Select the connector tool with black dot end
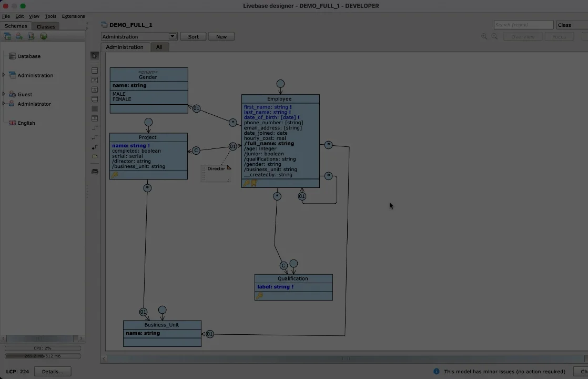588x379 pixels. point(95,147)
